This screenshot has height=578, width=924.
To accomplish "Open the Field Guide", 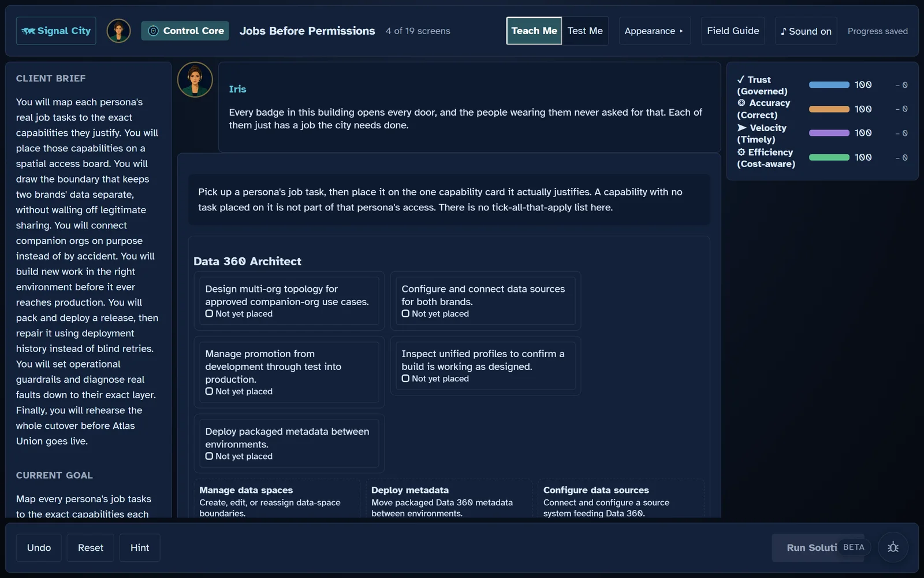I will point(733,31).
